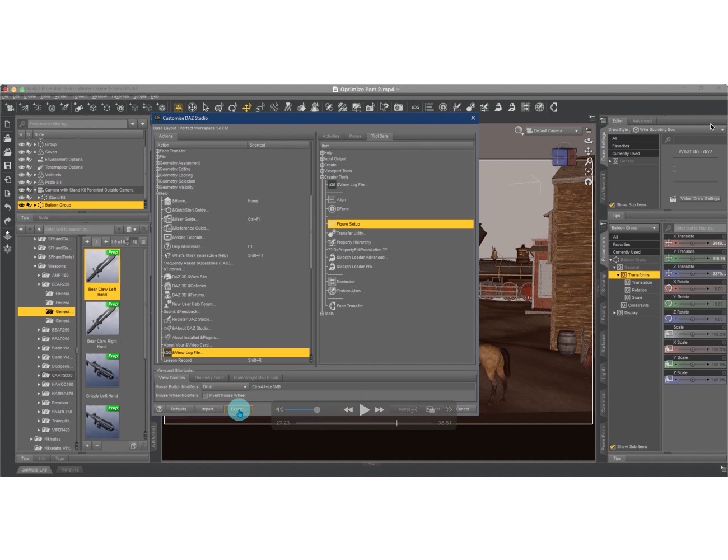Open the Balloon Group dropdown in Parameters
This screenshot has width=728, height=560.
tap(633, 228)
